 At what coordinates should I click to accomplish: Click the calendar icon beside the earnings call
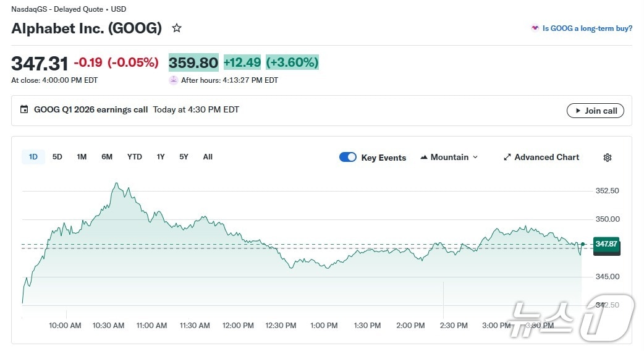(x=24, y=110)
